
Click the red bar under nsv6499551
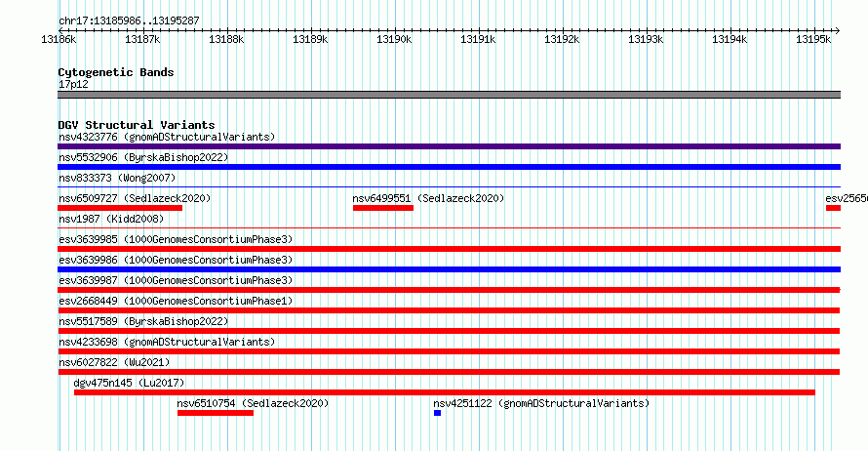383,208
